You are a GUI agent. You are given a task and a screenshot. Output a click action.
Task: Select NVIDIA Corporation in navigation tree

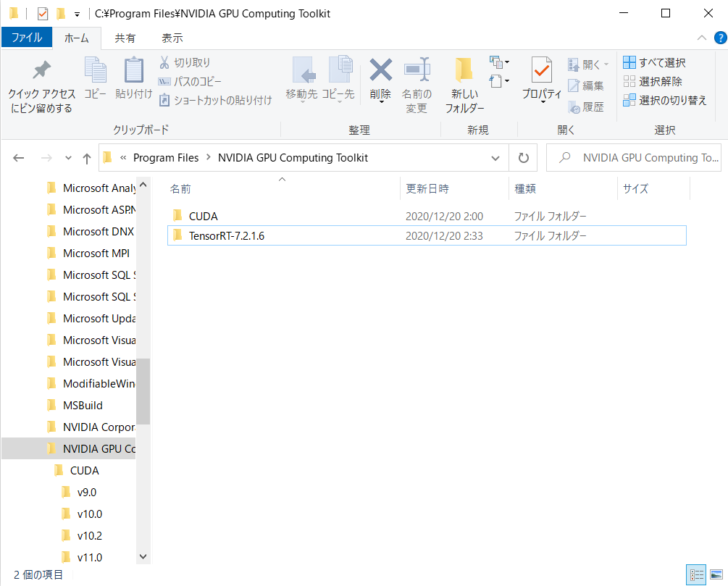tap(99, 427)
